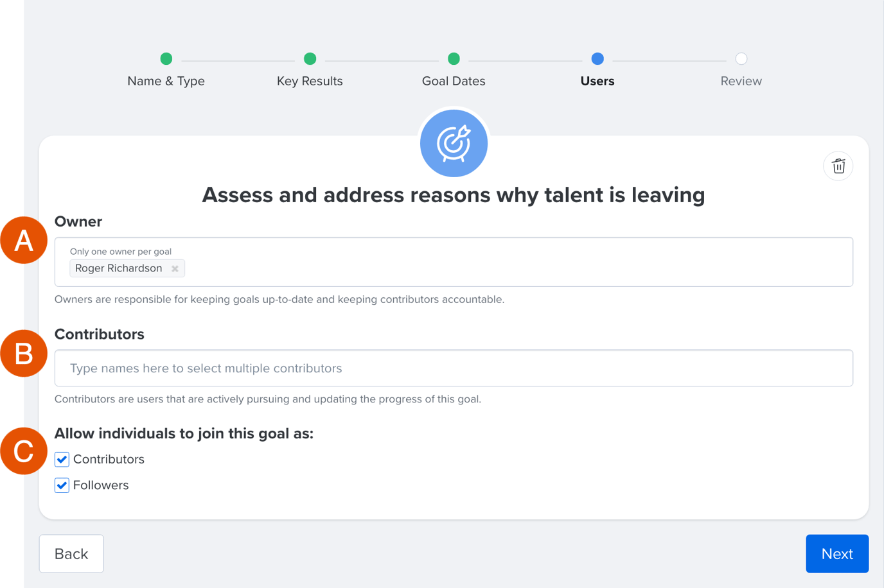Click the green dot above Key Results

[x=310, y=59]
